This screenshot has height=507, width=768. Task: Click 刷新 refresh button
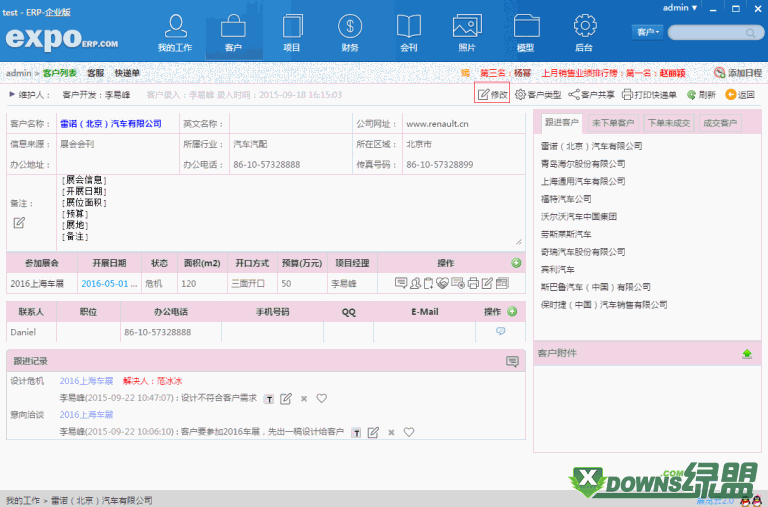pyautogui.click(x=701, y=95)
